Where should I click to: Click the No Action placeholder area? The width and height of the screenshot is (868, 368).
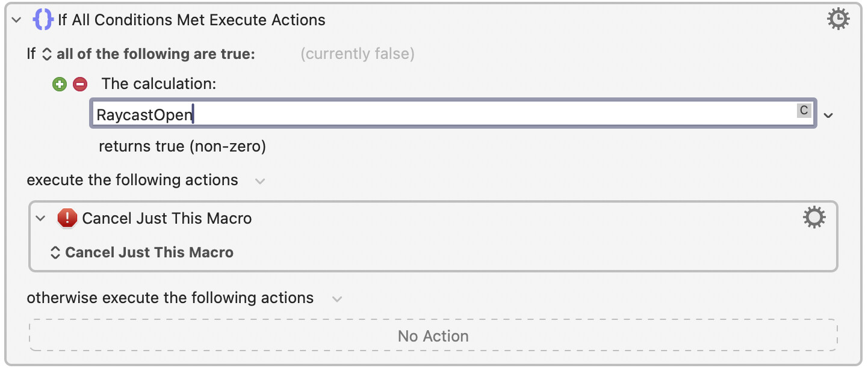(433, 336)
